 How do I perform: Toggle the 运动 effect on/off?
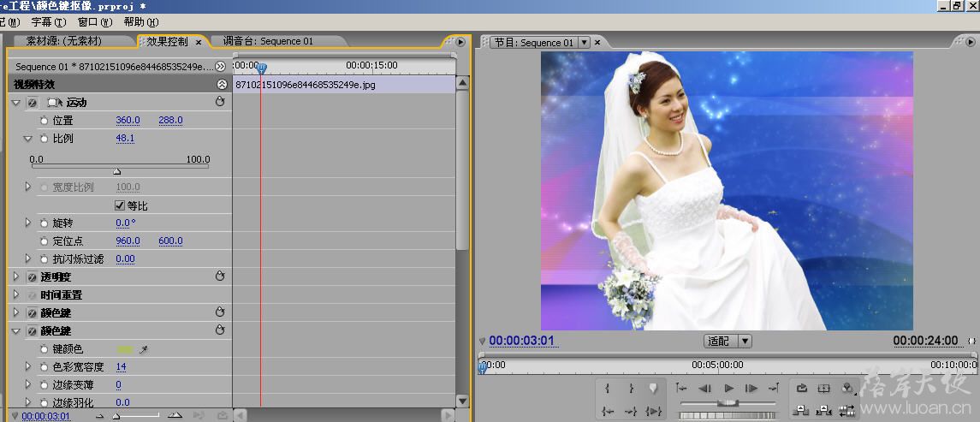pyautogui.click(x=33, y=103)
